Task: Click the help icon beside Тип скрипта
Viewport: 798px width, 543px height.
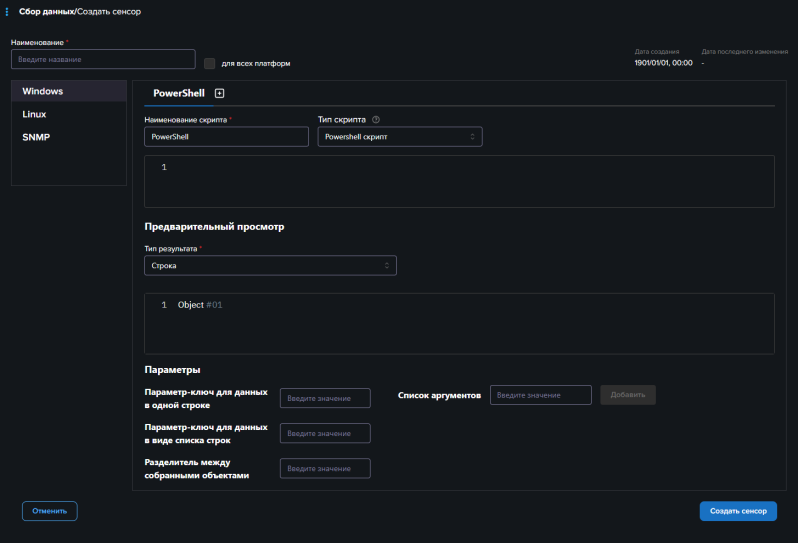Action: coord(376,120)
